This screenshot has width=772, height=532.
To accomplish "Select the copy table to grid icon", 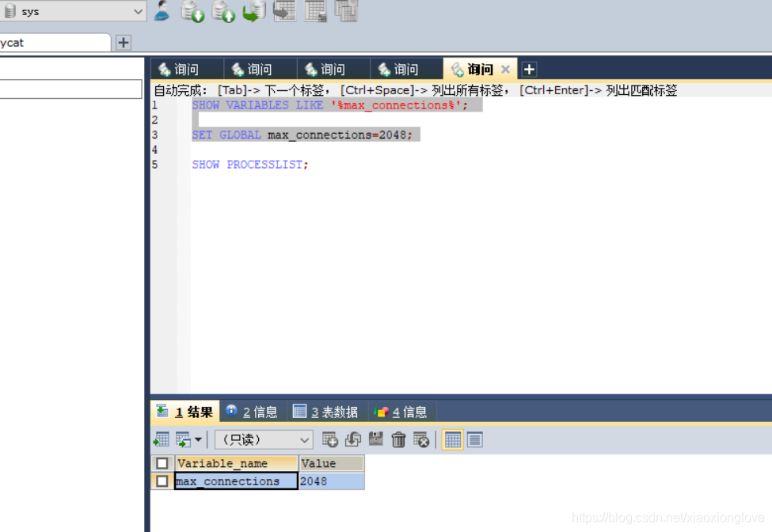I will (x=284, y=12).
